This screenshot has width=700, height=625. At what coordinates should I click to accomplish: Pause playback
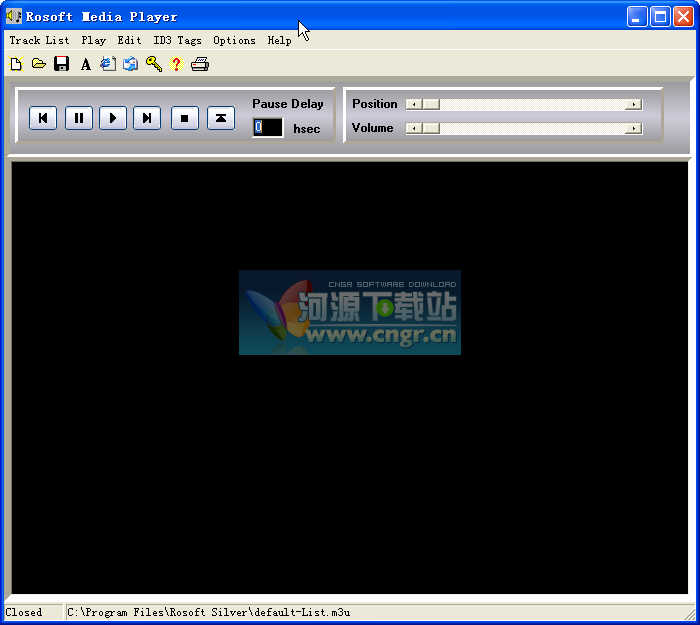pos(79,118)
